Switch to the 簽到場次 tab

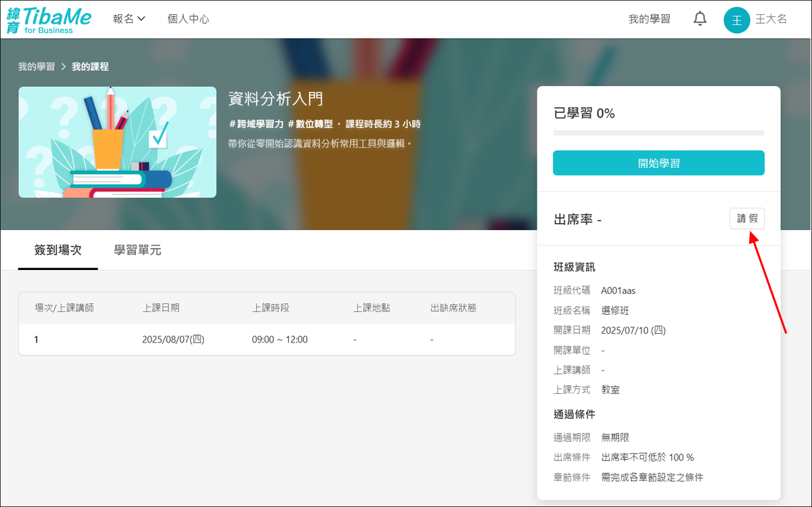(58, 250)
